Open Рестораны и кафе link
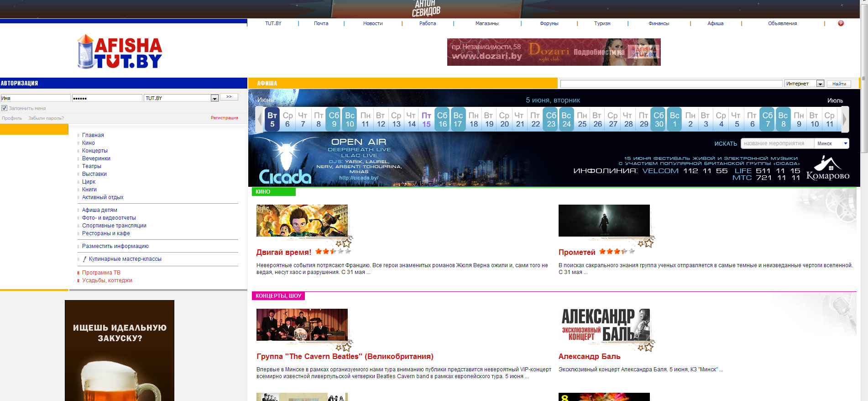Image resolution: width=868 pixels, height=401 pixels. tap(106, 233)
